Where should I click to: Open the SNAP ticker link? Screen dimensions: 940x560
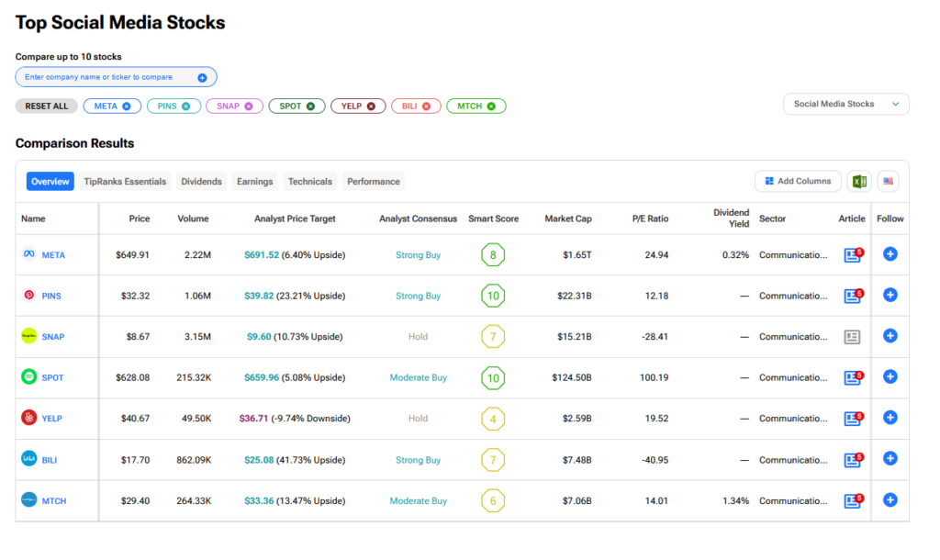(52, 337)
